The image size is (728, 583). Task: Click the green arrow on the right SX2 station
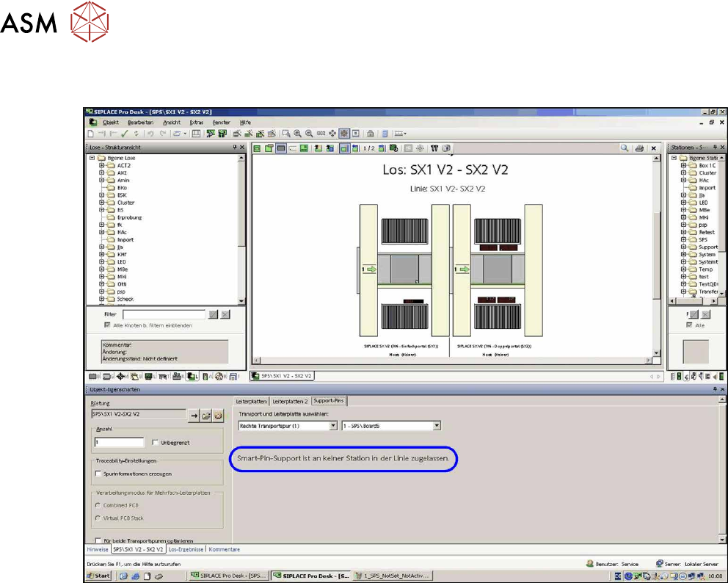coord(463,269)
